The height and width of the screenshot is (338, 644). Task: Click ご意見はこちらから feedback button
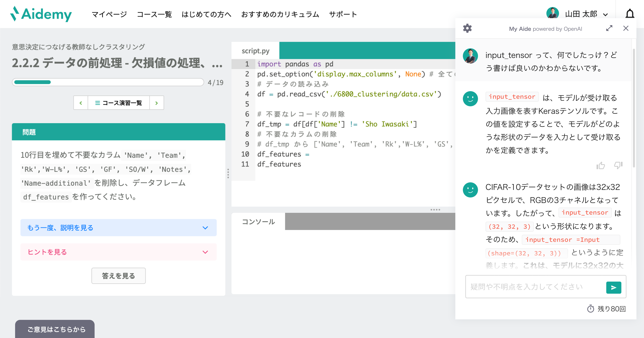click(56, 329)
